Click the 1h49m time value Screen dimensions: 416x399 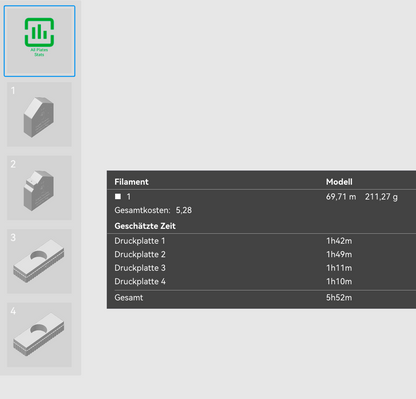[x=339, y=254]
